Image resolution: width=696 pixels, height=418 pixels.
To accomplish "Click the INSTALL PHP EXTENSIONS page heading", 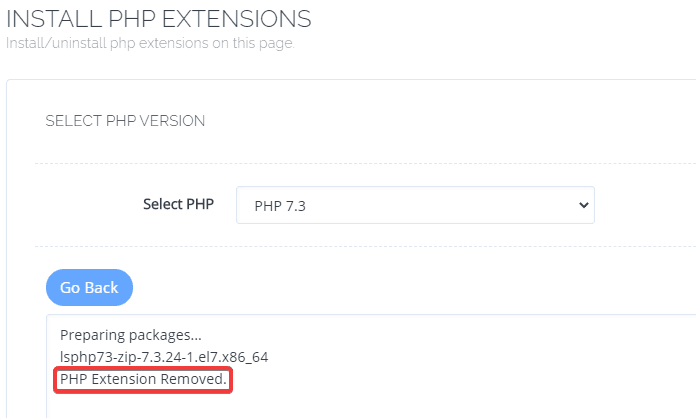I will tap(159, 18).
